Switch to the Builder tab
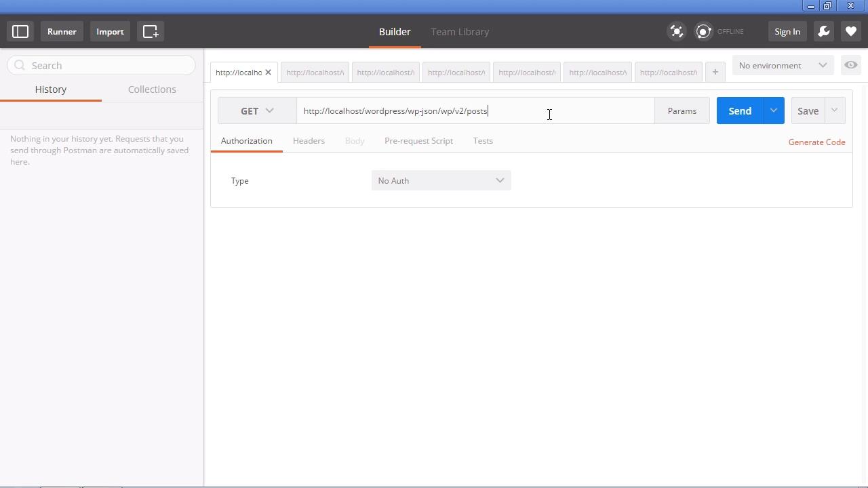Image resolution: width=868 pixels, height=488 pixels. pyautogui.click(x=395, y=32)
